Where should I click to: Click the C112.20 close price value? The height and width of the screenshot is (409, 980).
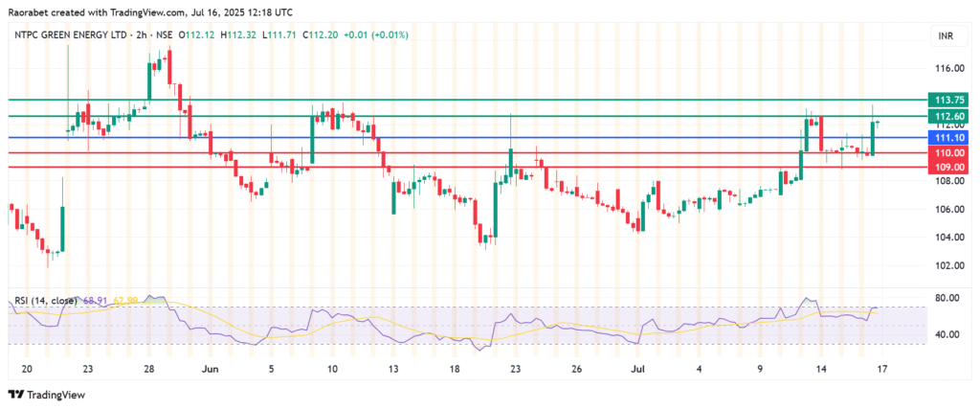pyautogui.click(x=320, y=35)
